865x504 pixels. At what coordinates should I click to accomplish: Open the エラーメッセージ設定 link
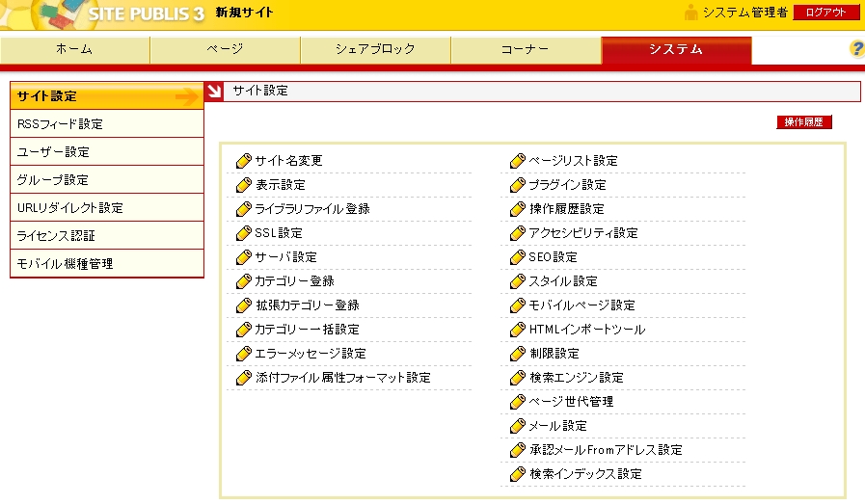311,354
